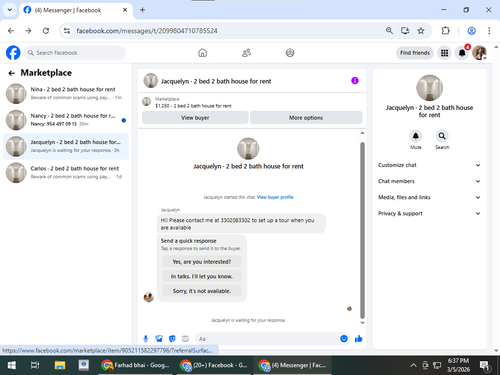Image resolution: width=500 pixels, height=375 pixels.
Task: Attach a file with the photo icon
Action: coord(159,339)
